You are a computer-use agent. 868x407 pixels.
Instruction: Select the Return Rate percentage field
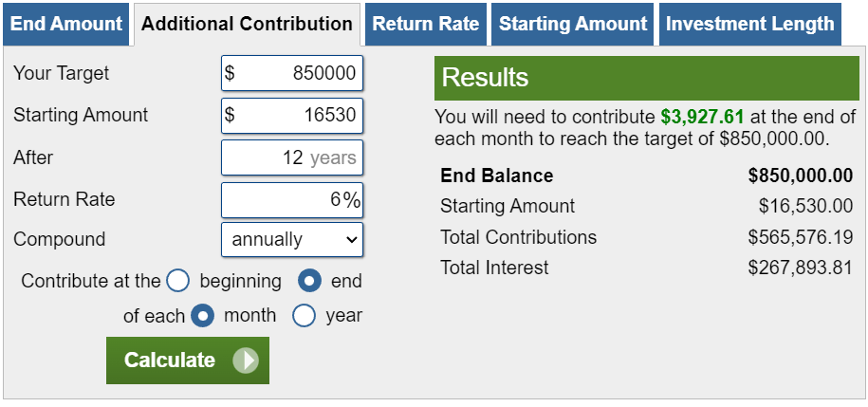292,200
